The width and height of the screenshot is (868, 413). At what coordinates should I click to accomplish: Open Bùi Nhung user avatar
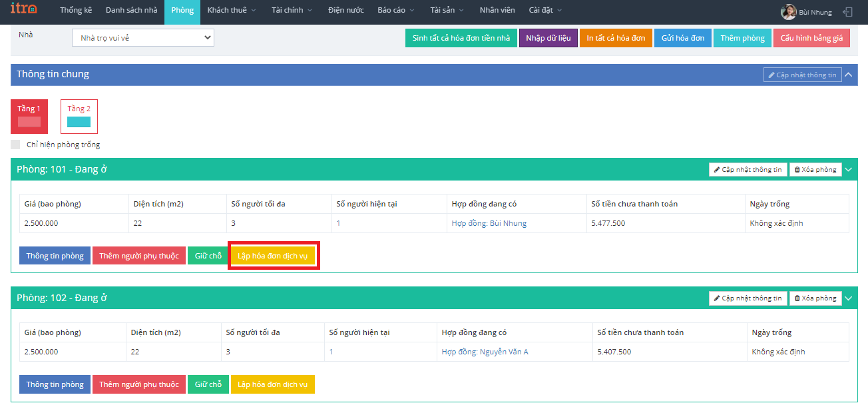788,12
